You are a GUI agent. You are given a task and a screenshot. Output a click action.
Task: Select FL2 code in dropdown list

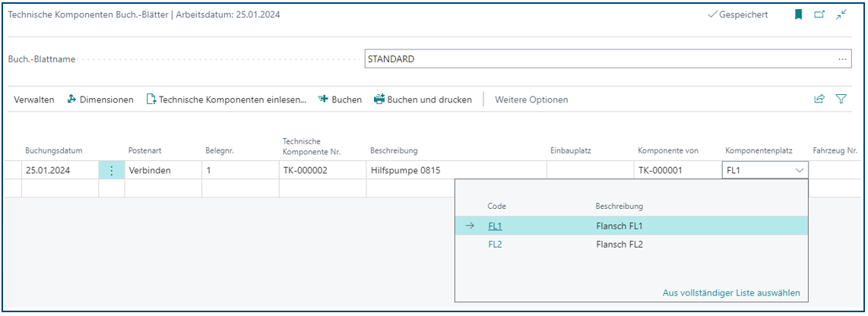495,245
